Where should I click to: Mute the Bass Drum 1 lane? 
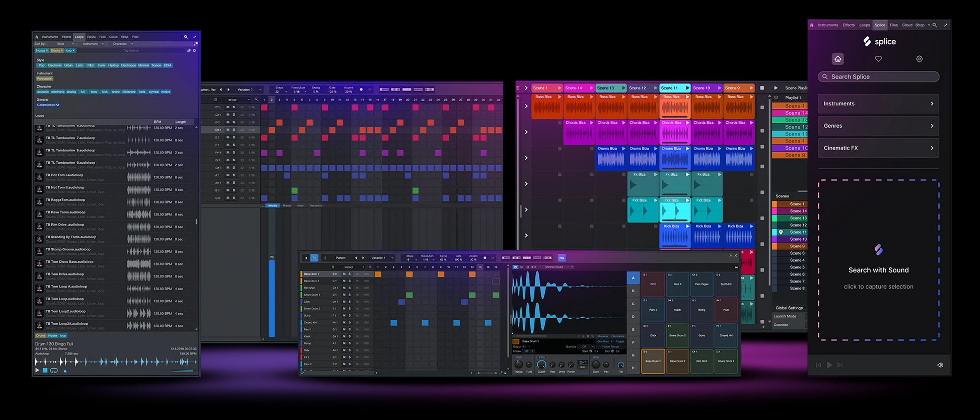click(344, 274)
